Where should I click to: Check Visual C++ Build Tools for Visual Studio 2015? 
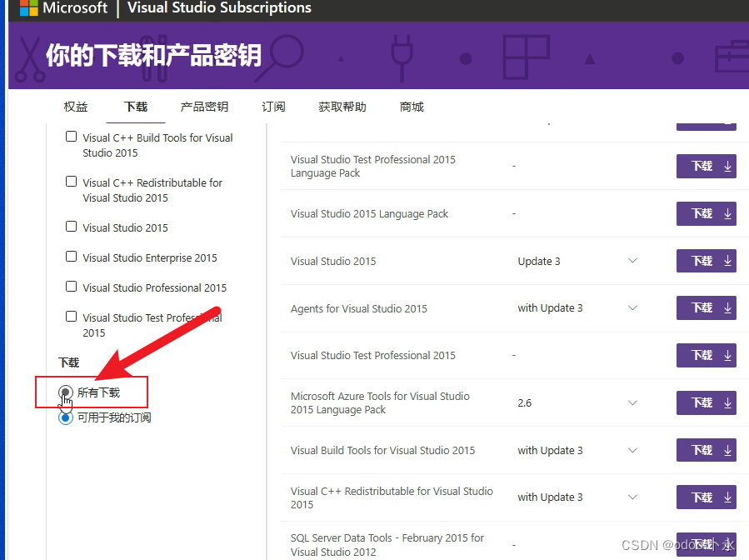click(x=71, y=137)
